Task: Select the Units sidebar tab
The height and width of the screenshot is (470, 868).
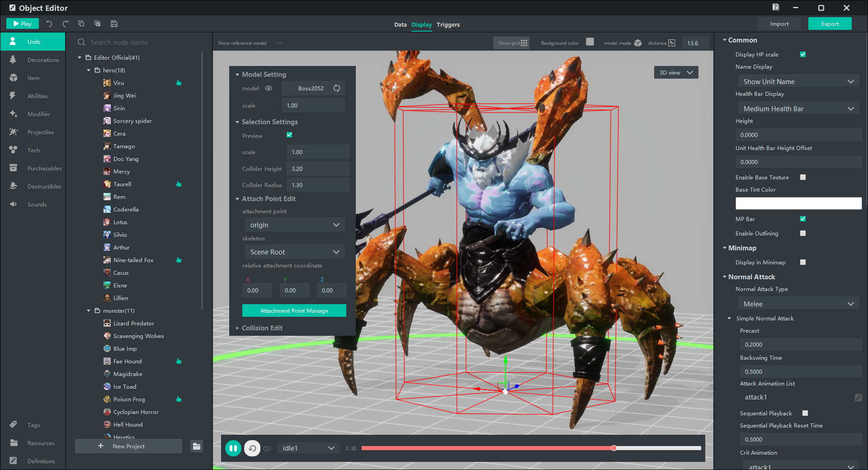Action: (33, 42)
